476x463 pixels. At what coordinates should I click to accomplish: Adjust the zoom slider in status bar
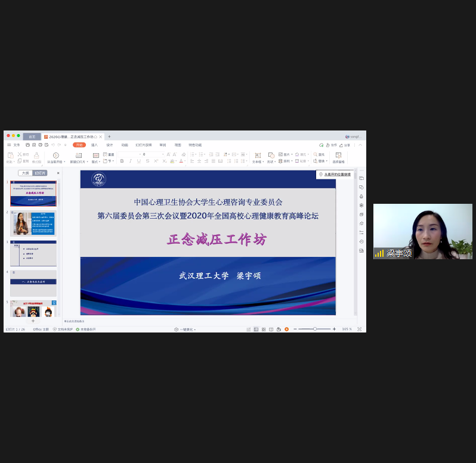314,329
